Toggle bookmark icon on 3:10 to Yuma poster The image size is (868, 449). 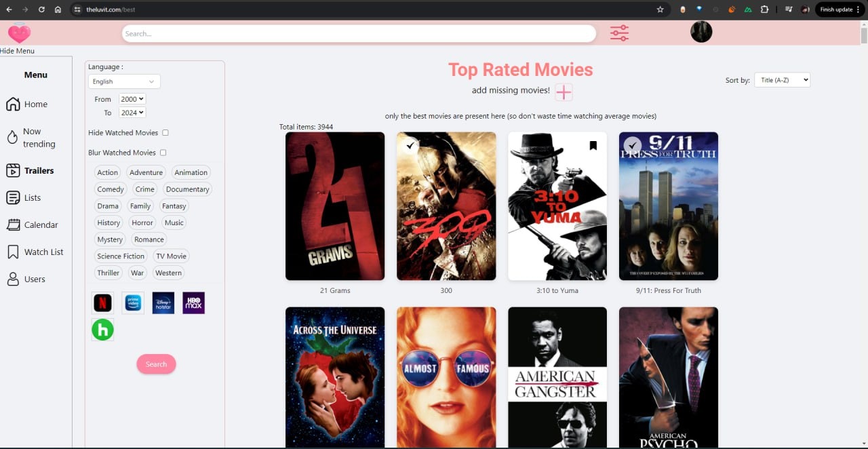[593, 145]
